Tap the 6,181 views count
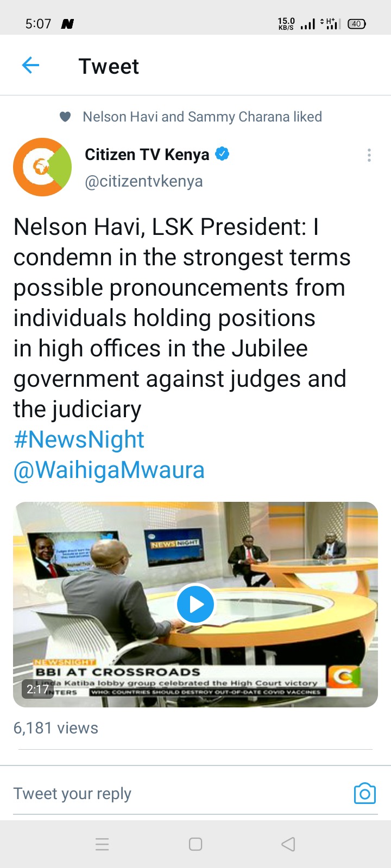 point(56,728)
